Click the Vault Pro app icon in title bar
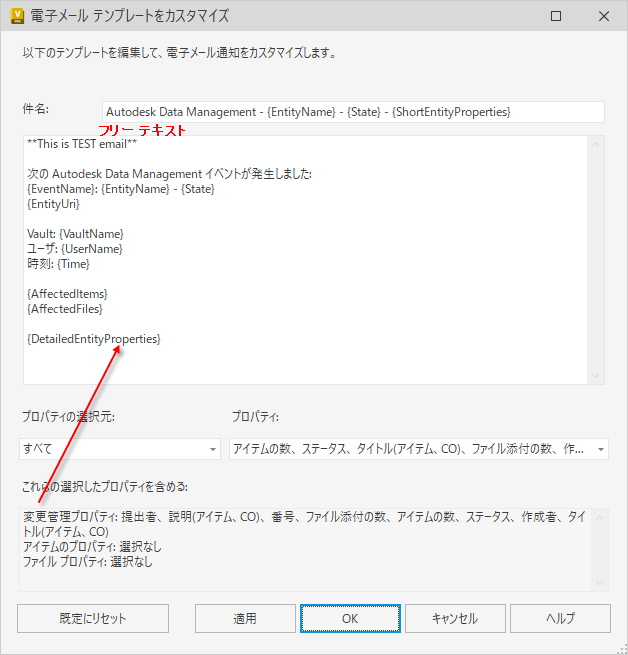The image size is (628, 655). (17, 16)
